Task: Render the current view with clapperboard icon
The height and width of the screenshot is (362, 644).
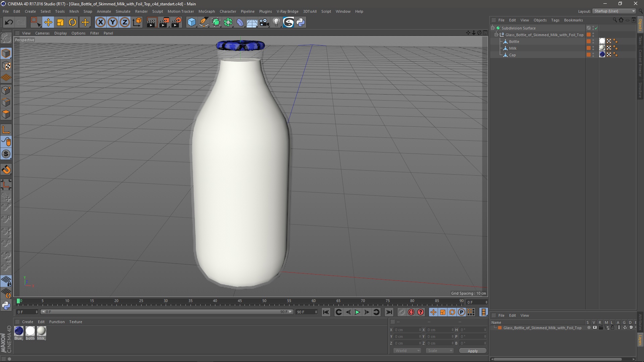Action: point(152,22)
